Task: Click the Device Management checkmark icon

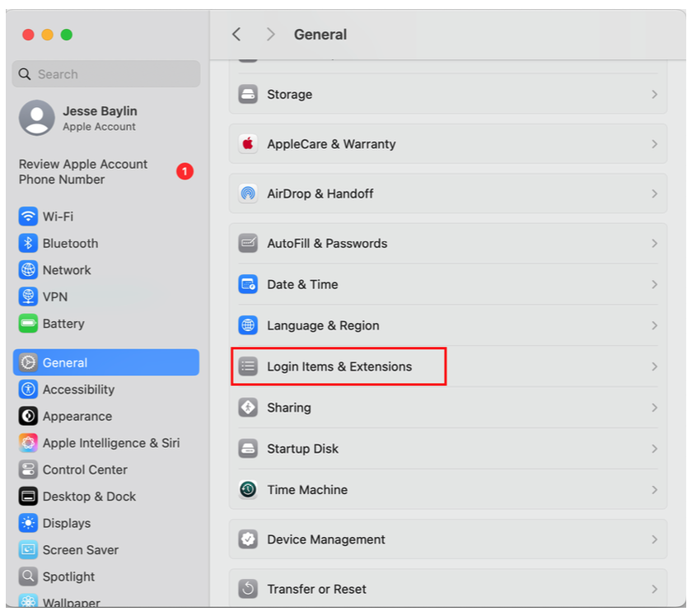Action: pos(248,539)
